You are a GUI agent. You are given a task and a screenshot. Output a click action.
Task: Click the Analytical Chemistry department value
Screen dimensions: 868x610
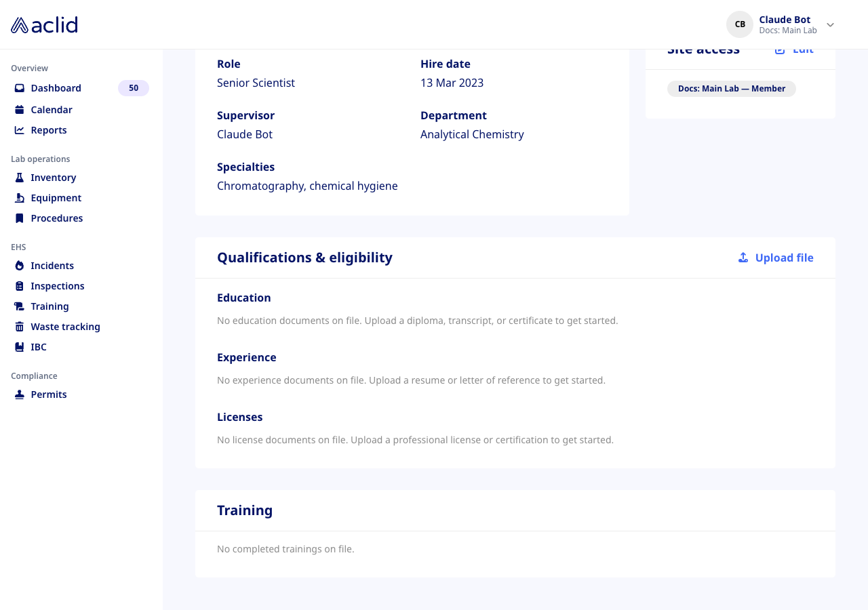click(472, 134)
